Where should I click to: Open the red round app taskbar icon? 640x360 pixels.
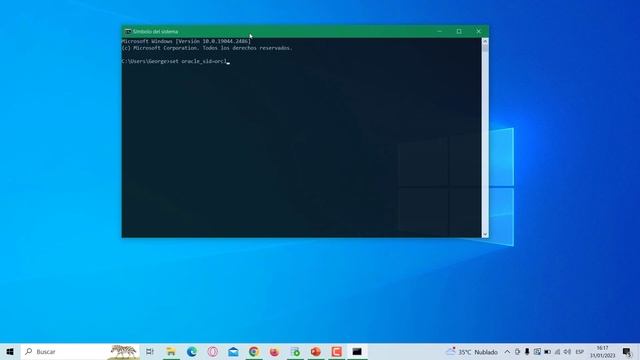tap(274, 351)
